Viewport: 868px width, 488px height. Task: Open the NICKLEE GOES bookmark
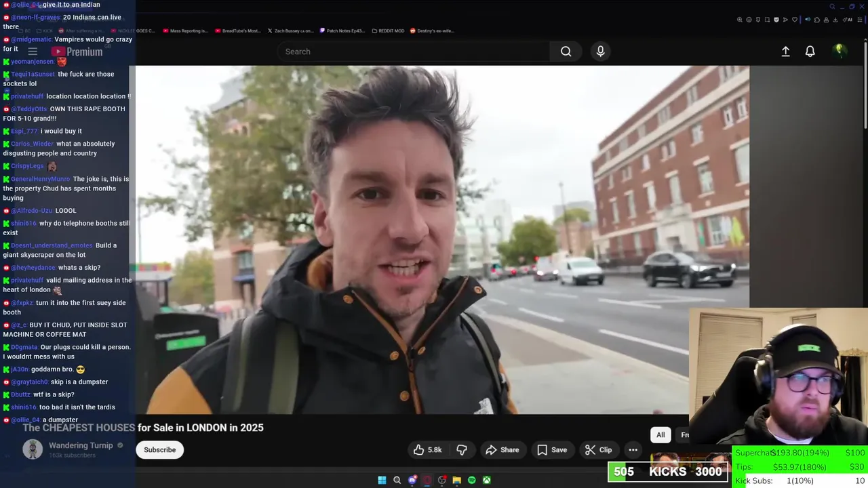pyautogui.click(x=133, y=30)
